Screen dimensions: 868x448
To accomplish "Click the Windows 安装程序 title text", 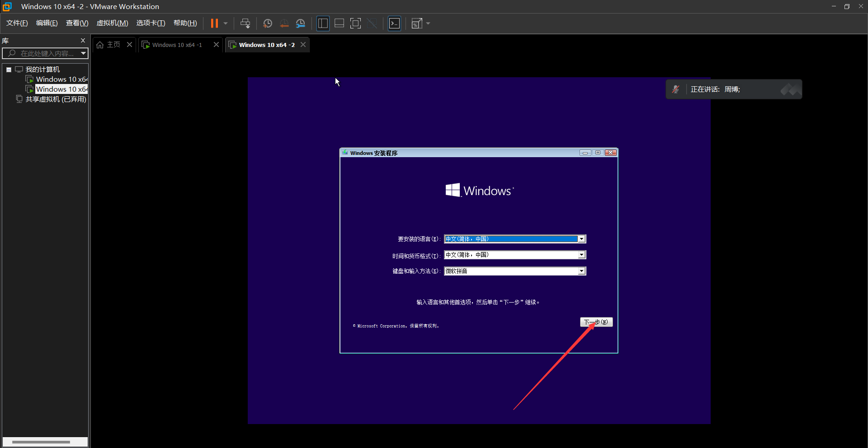I will click(x=374, y=153).
